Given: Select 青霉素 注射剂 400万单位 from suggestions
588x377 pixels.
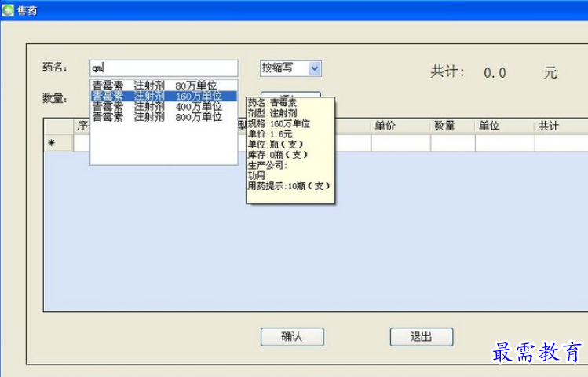Looking at the screenshot, I should (164, 107).
